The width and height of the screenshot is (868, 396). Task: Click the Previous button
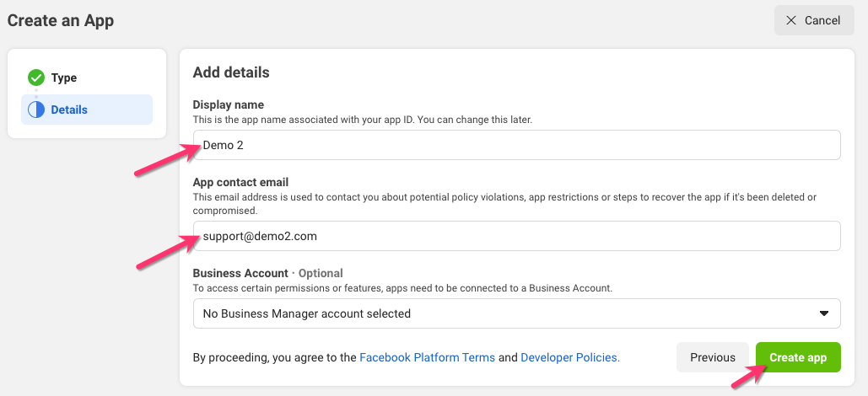coord(712,357)
